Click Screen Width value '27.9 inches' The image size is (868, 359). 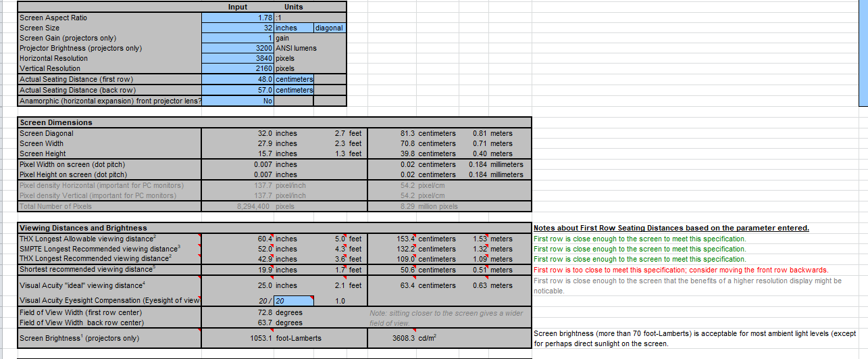278,143
